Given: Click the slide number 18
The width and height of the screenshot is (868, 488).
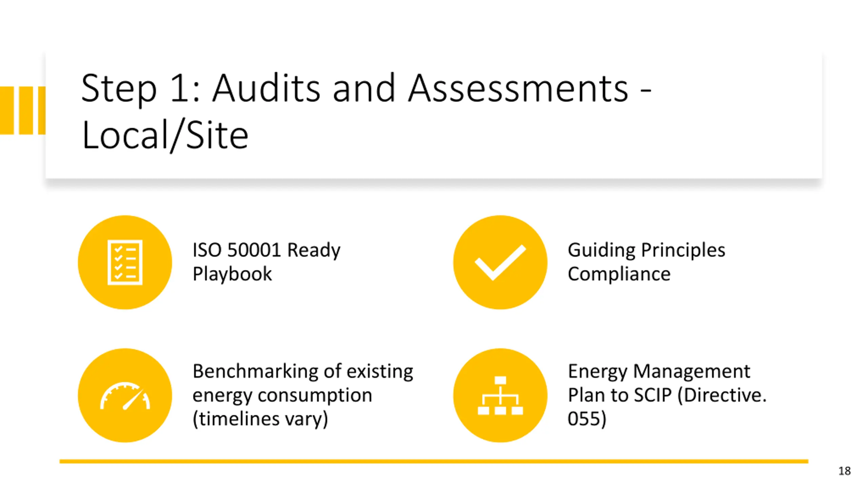Looking at the screenshot, I should pyautogui.click(x=844, y=471).
